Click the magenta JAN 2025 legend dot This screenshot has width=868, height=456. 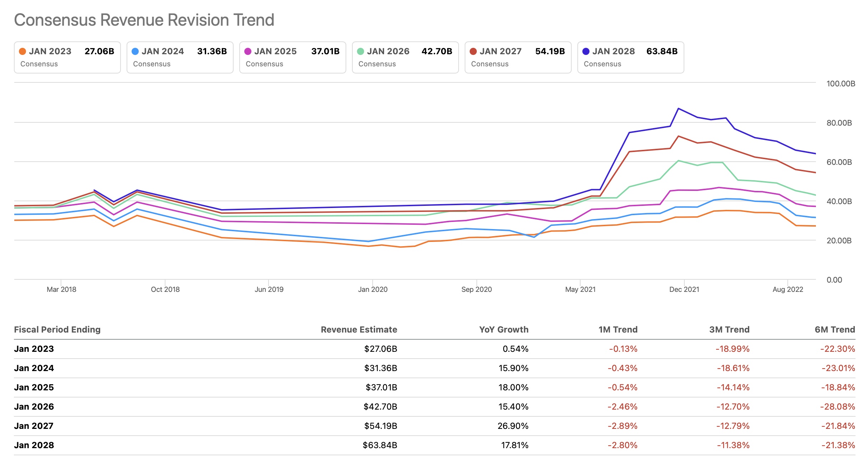click(248, 51)
